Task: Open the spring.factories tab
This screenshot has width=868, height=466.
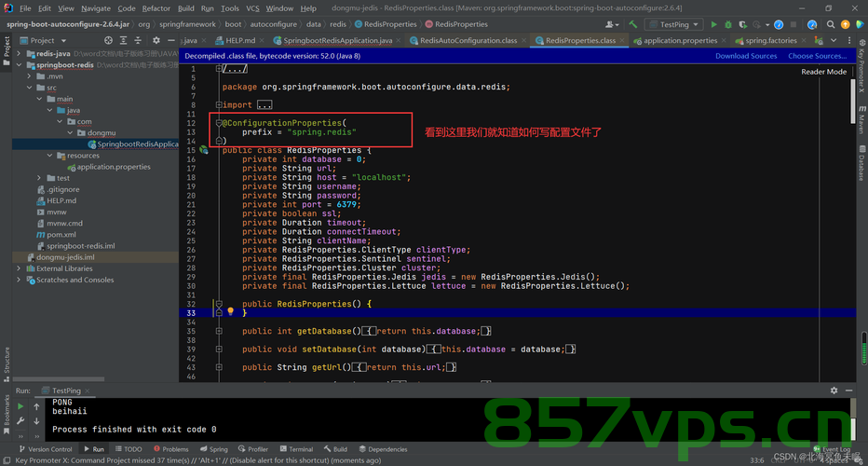Action: (770, 40)
